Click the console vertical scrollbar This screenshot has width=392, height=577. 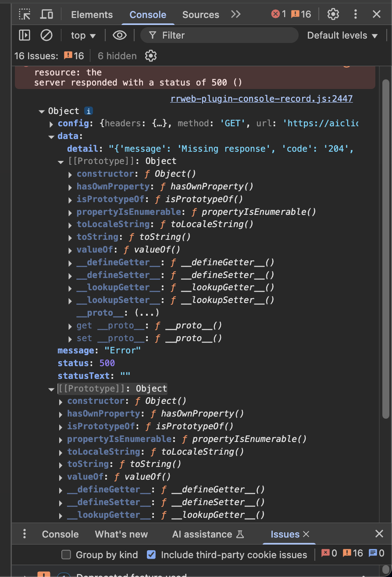pos(386,249)
